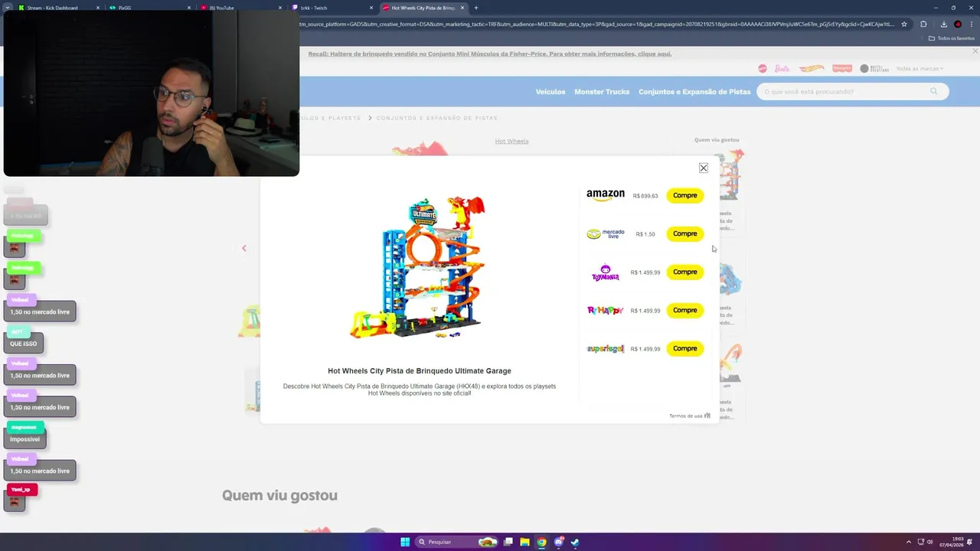Open Chrome from the taskbar
The width and height of the screenshot is (980, 551).
tap(541, 542)
